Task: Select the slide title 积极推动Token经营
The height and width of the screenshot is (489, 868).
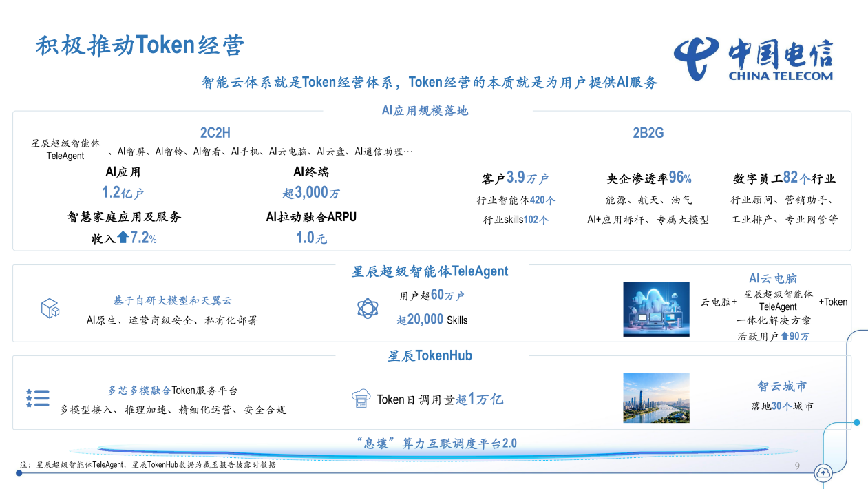Action: [140, 45]
